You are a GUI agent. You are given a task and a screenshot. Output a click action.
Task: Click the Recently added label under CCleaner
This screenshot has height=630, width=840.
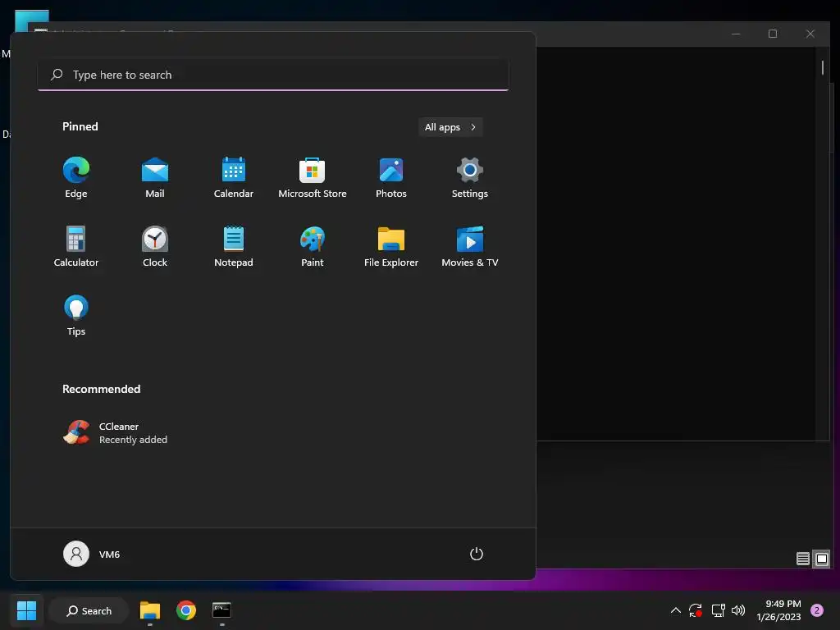pos(134,440)
